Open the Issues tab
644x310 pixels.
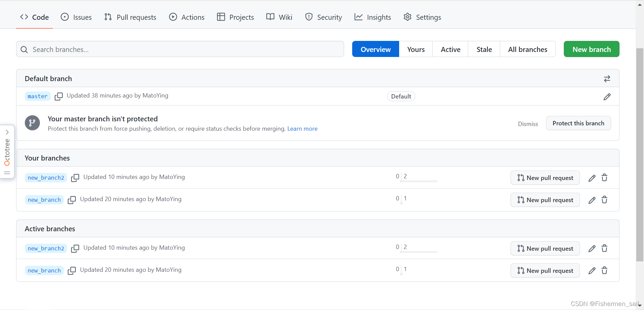[76, 17]
